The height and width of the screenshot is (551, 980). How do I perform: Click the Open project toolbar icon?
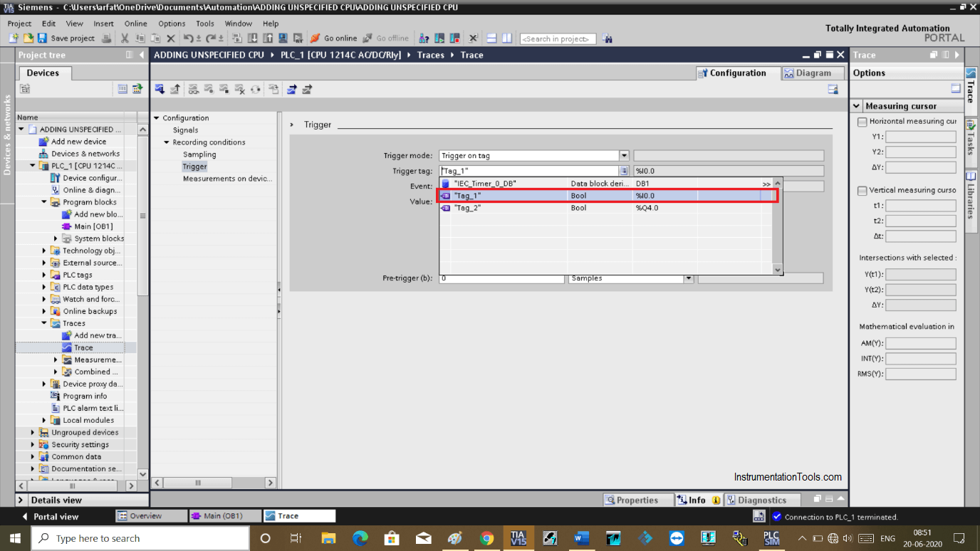28,38
